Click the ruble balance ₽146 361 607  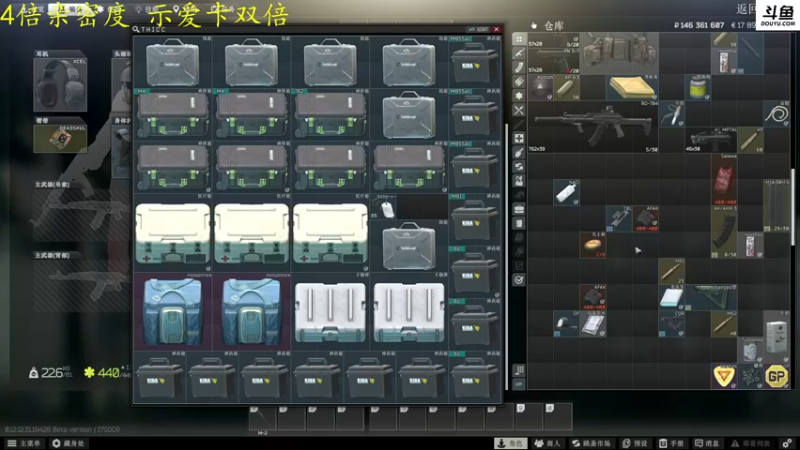click(x=699, y=25)
